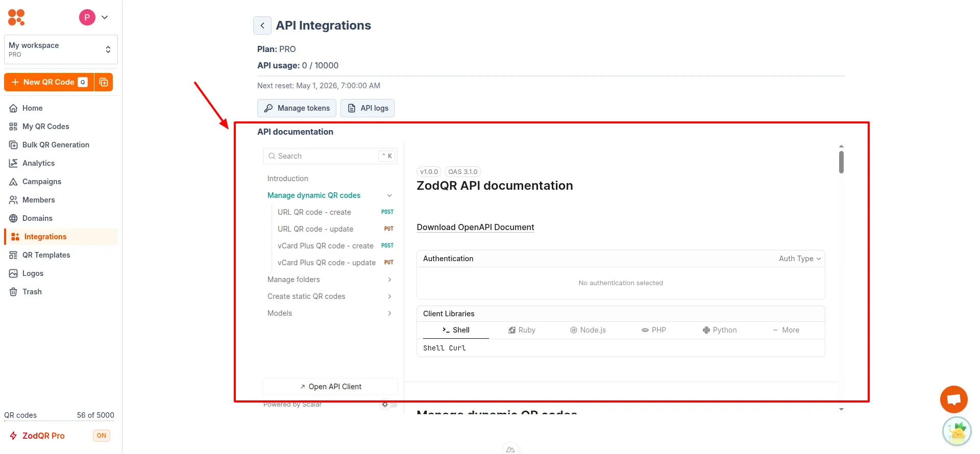Click the Open API Client button
This screenshot has height=454, width=980.
pos(330,387)
